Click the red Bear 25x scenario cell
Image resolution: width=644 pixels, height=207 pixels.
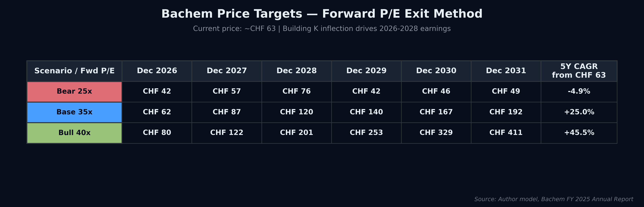(x=74, y=92)
